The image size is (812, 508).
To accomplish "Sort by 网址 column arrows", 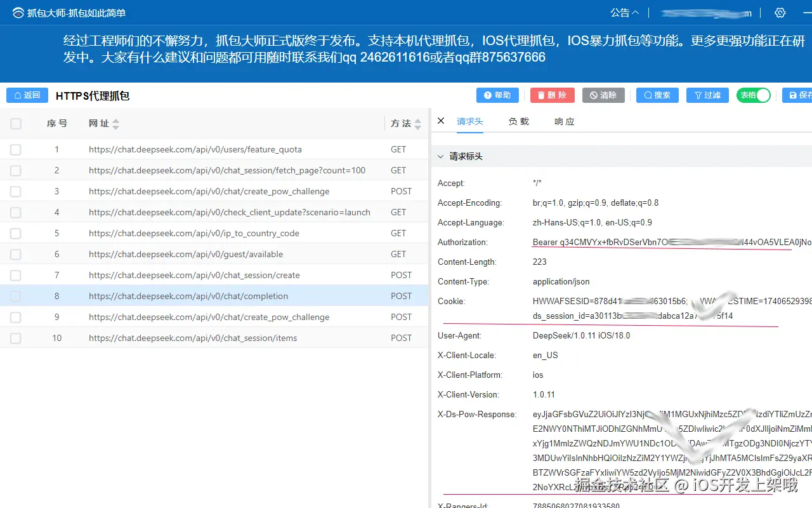I will (115, 124).
